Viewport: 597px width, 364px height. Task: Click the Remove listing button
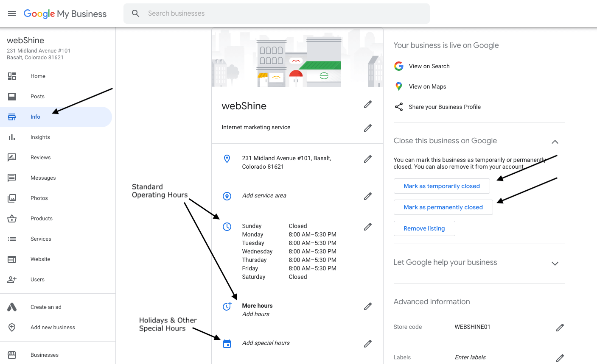(424, 228)
